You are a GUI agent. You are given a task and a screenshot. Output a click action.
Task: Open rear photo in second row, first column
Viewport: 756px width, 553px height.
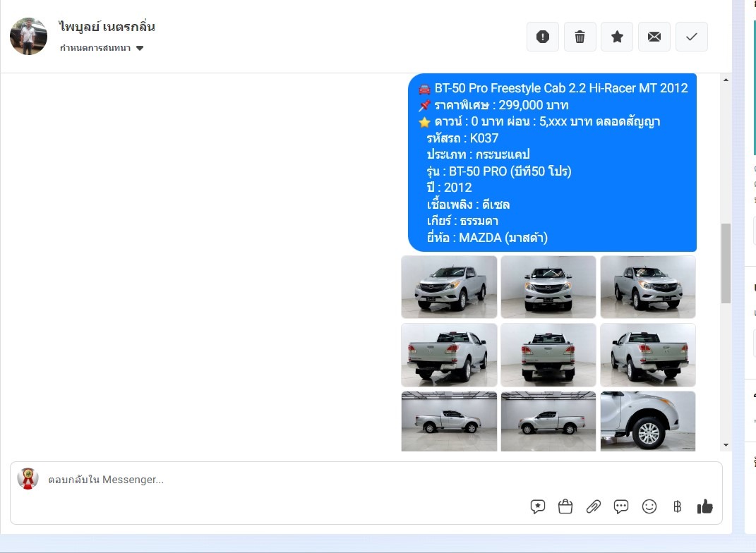tap(449, 355)
